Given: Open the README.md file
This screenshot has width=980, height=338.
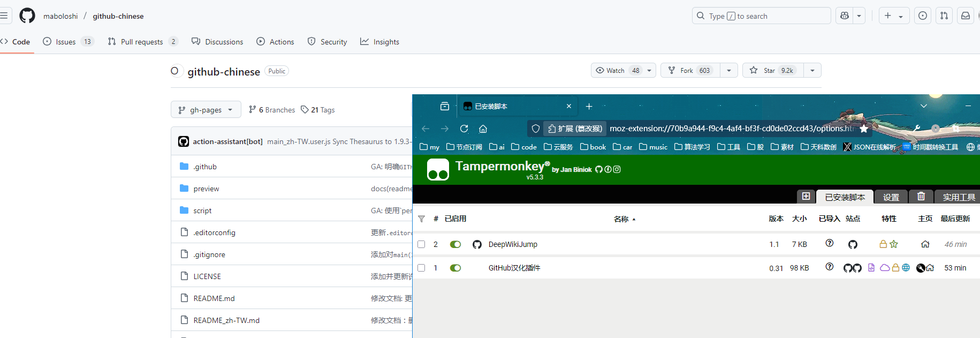Looking at the screenshot, I should pos(214,298).
